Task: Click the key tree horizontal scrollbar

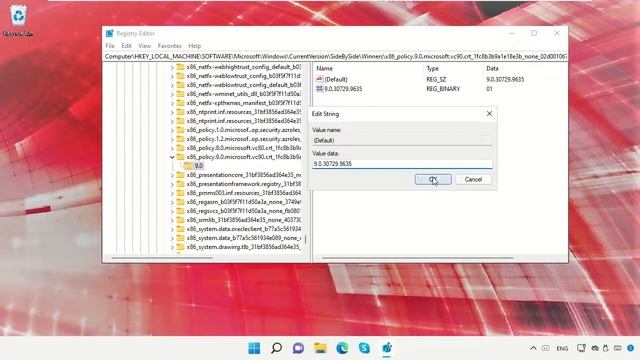Action: [x=162, y=258]
